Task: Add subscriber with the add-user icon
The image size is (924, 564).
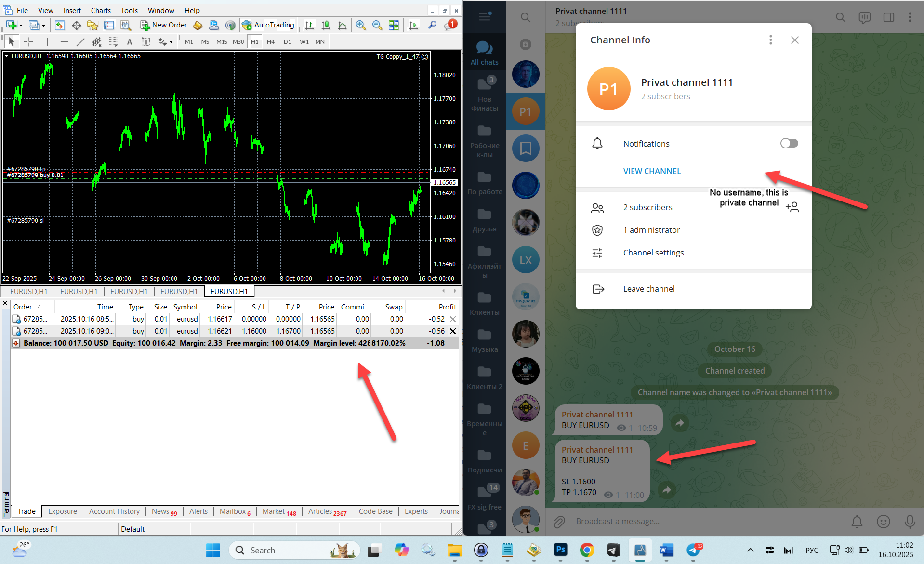Action: pyautogui.click(x=792, y=207)
